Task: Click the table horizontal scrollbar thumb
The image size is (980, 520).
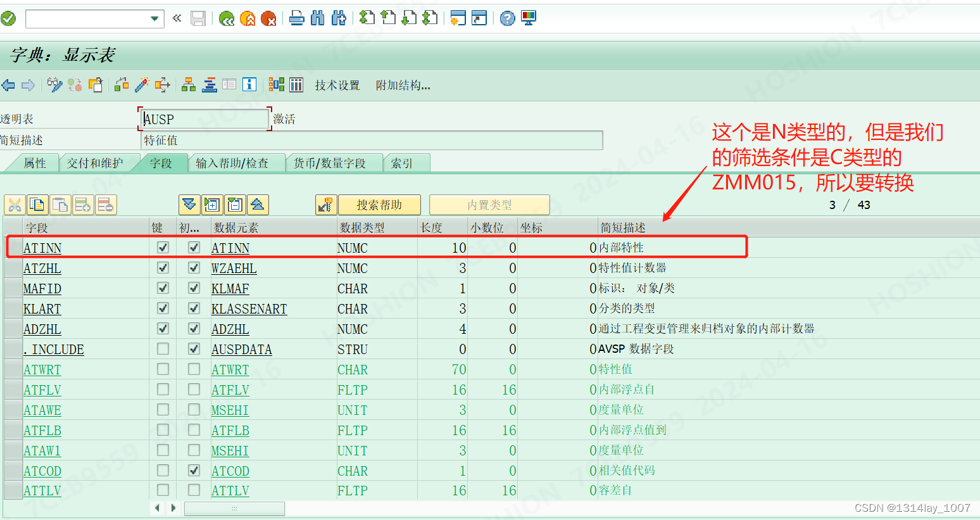Action: point(234,508)
